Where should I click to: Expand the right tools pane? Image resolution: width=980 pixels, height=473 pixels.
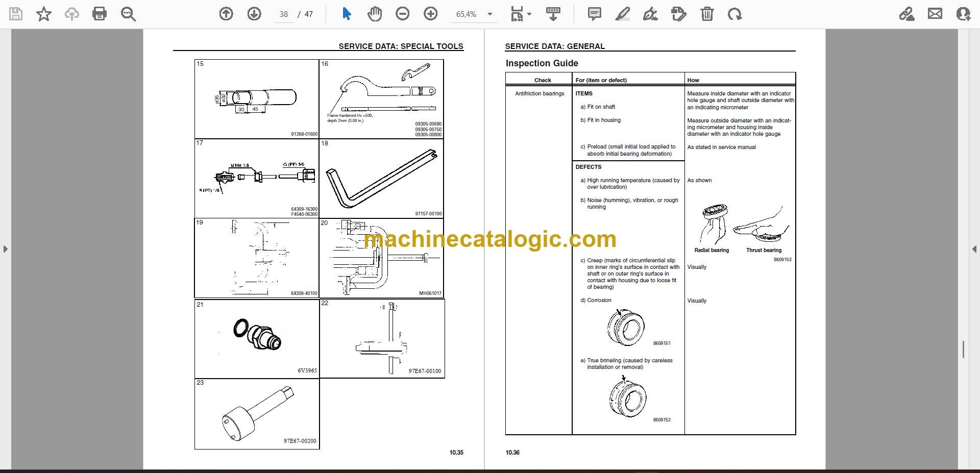coord(974,249)
